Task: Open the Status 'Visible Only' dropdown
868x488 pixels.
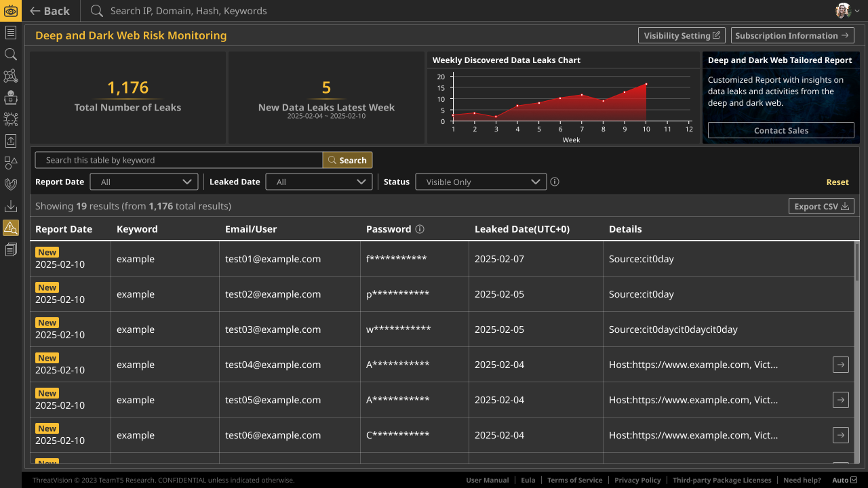Action: pos(481,182)
